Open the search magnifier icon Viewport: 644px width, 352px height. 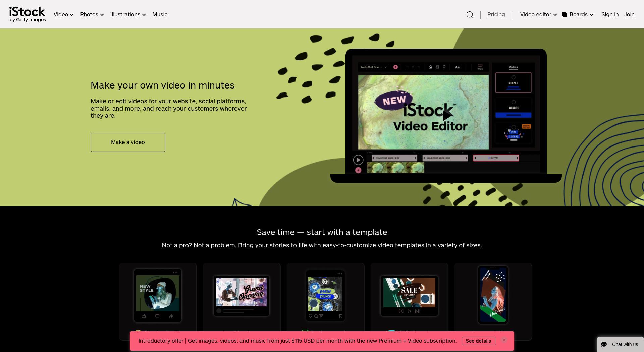[470, 15]
